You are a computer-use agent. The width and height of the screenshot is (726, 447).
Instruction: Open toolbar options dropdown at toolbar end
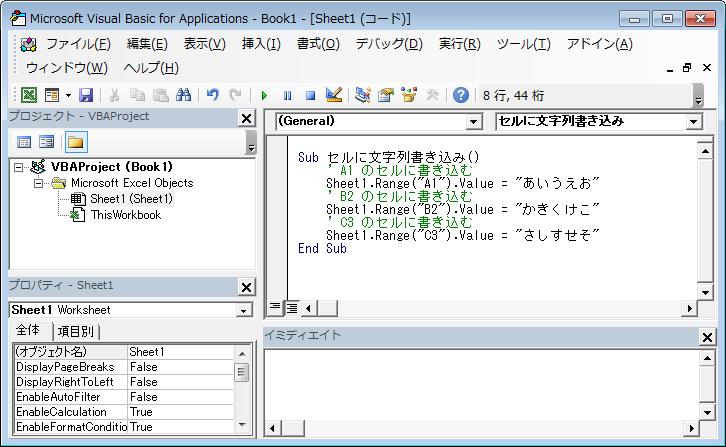[x=698, y=96]
